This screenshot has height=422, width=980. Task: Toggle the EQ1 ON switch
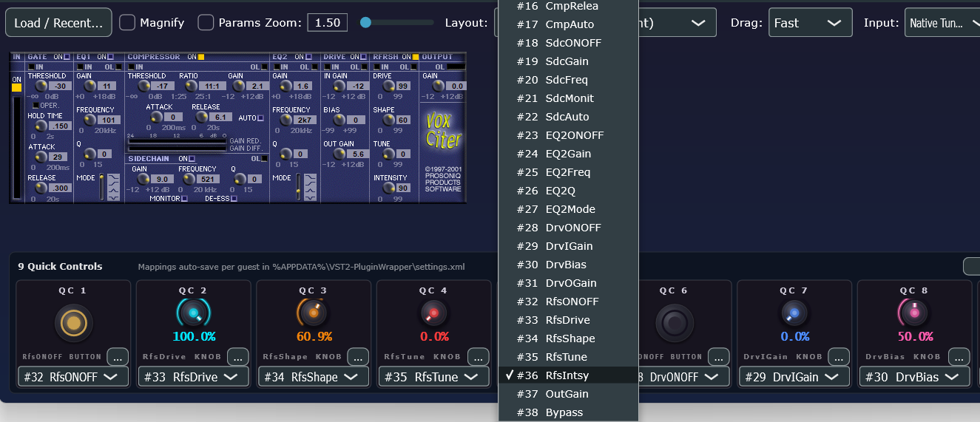point(110,57)
